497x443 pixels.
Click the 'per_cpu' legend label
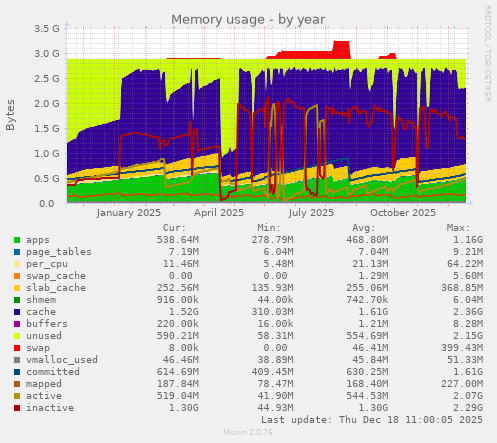[47, 264]
